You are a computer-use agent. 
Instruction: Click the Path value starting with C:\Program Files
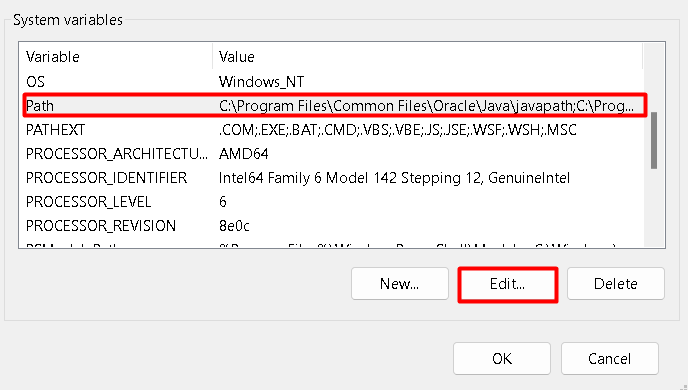tap(426, 106)
